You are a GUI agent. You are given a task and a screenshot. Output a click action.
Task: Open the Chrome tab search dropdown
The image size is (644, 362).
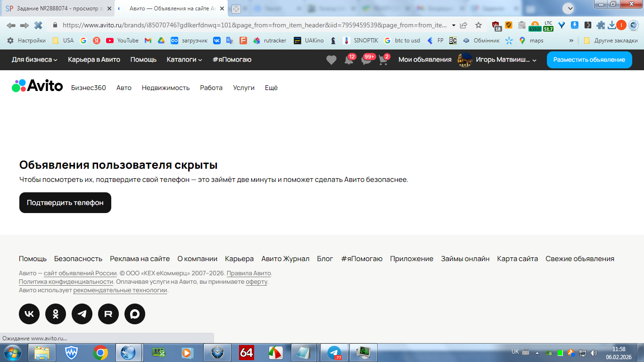[569, 8]
